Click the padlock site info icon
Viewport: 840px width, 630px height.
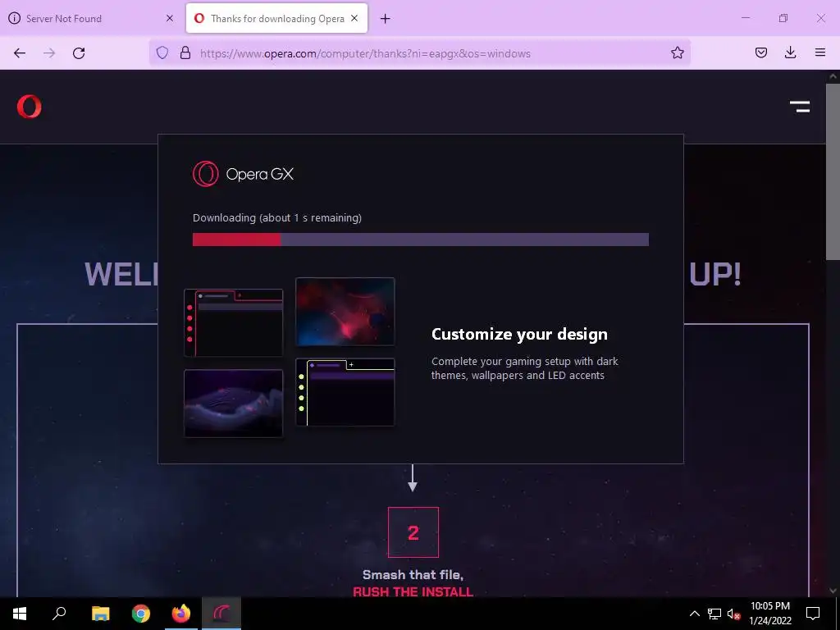185,52
